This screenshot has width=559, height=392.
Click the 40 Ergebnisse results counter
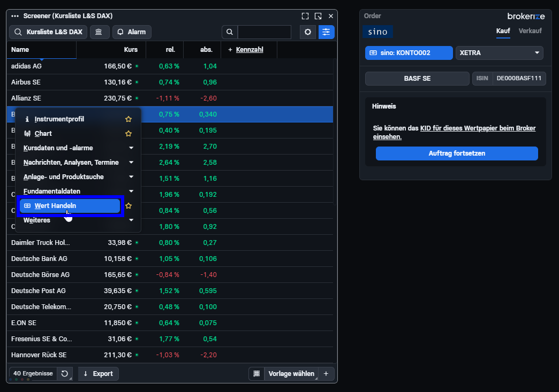point(33,373)
